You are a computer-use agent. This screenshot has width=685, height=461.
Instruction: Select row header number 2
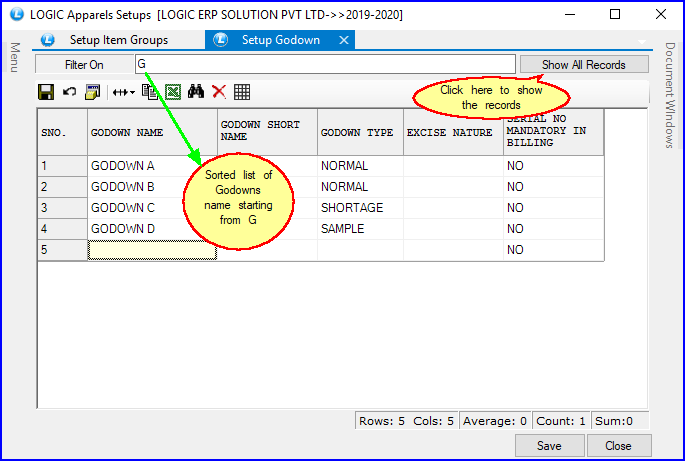[62, 187]
